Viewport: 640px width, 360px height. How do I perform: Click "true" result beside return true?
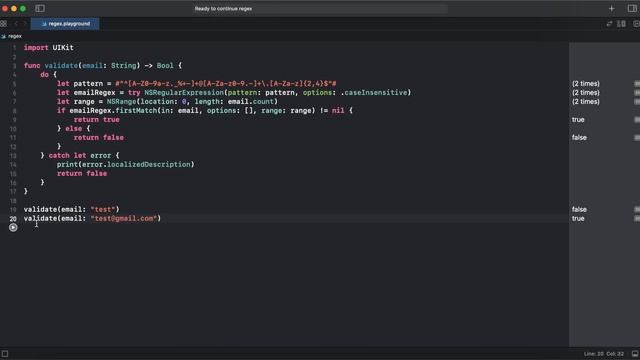(x=578, y=120)
